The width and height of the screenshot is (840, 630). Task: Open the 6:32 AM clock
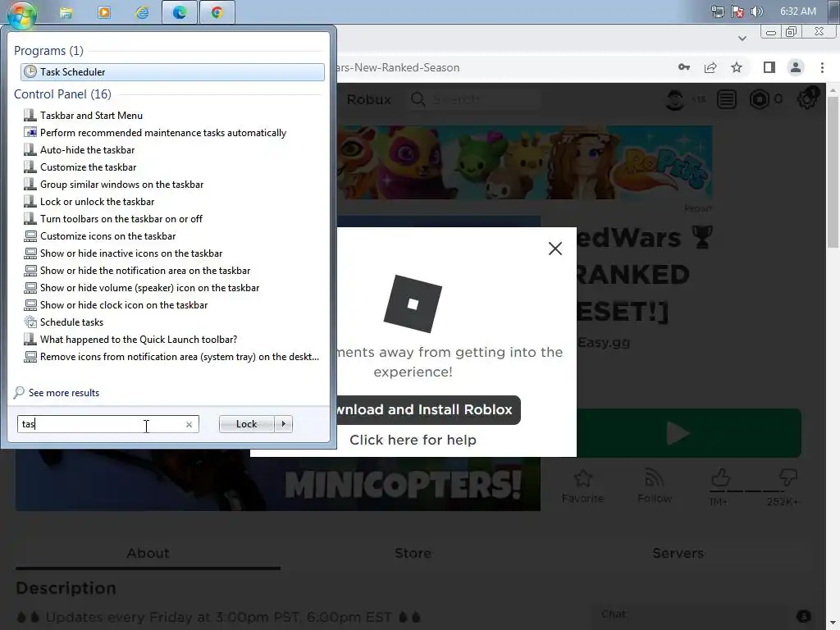pos(797,11)
